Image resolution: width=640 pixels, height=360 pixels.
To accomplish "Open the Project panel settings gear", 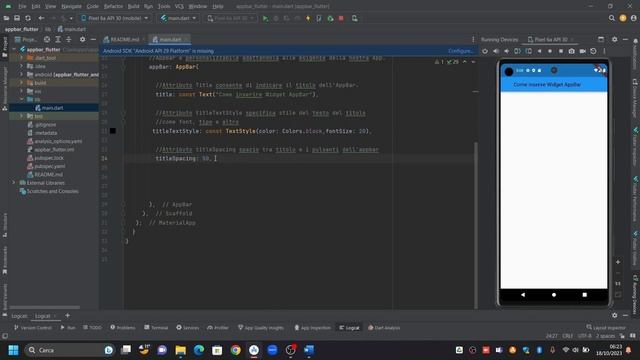I will tap(82, 40).
